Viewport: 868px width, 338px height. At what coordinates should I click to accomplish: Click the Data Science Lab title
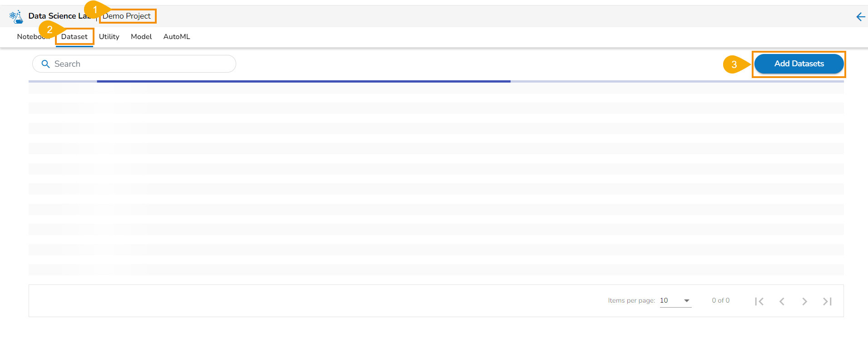tap(55, 16)
